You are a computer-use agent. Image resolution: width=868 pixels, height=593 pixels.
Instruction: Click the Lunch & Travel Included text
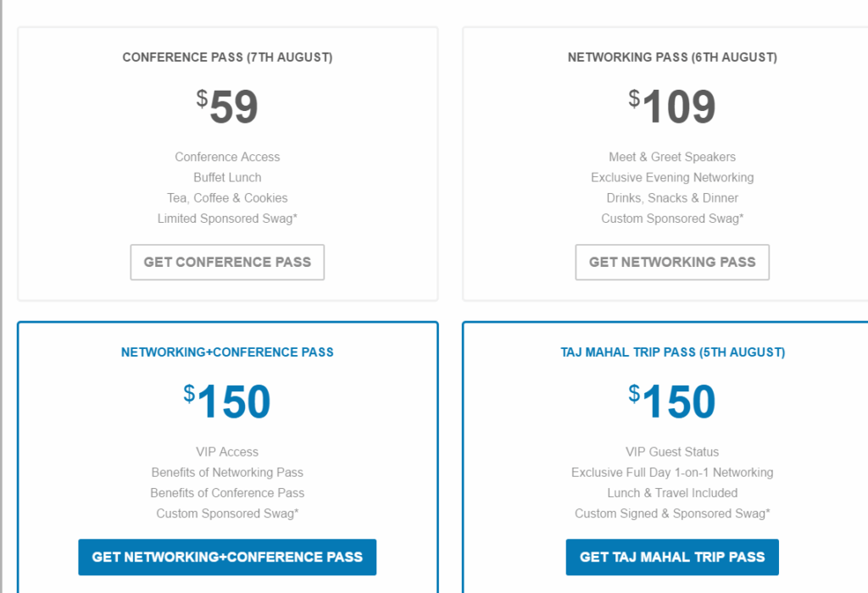[672, 492]
